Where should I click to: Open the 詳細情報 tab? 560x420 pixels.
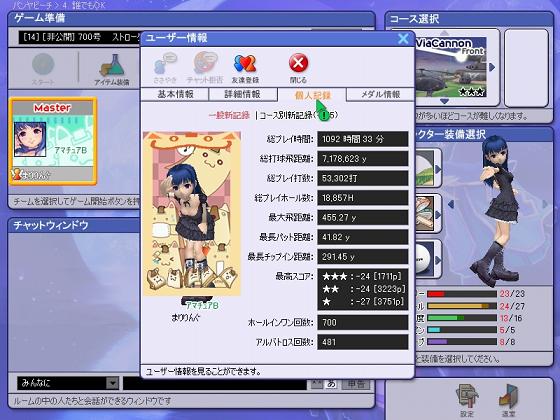coord(242,94)
